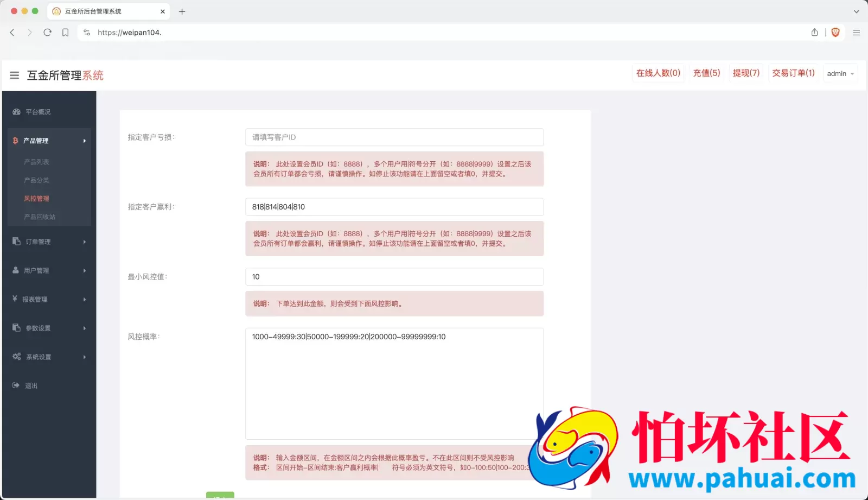Image resolution: width=868 pixels, height=500 pixels.
Task: Click the 最小风控值 input field
Action: 394,277
